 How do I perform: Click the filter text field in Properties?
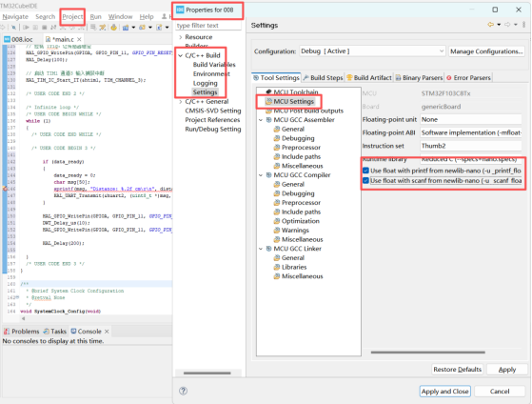coord(208,26)
